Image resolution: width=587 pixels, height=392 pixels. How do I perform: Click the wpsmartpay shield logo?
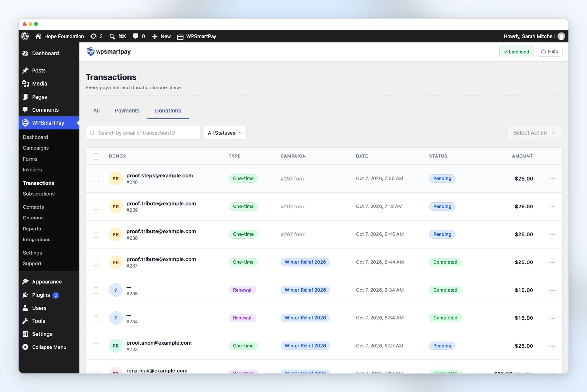tap(90, 52)
